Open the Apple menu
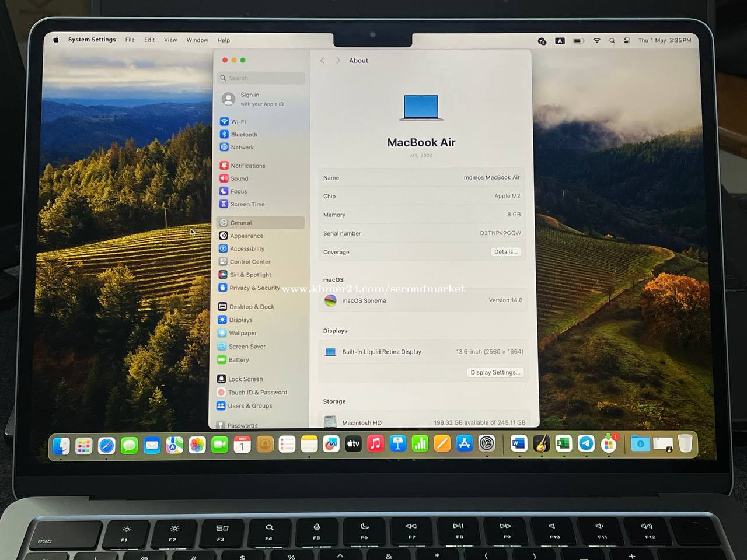 [56, 40]
